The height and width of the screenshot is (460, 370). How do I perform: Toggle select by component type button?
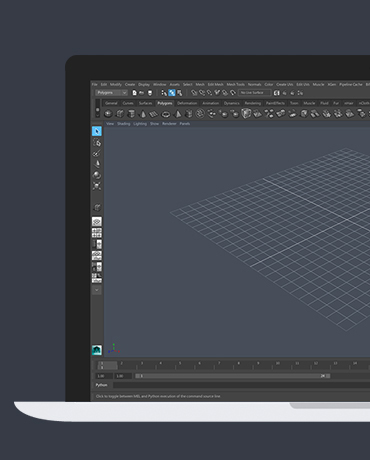[179, 93]
